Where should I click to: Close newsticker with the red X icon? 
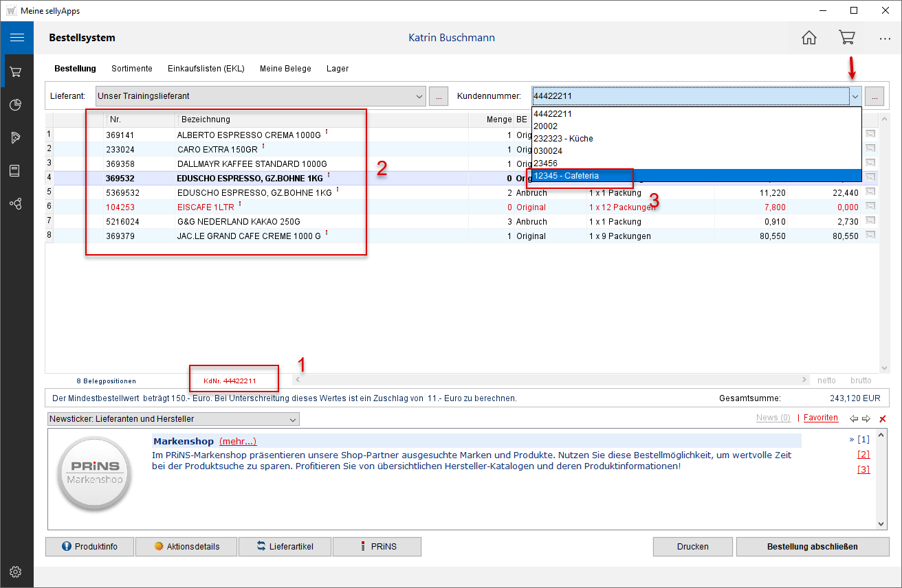(x=882, y=418)
